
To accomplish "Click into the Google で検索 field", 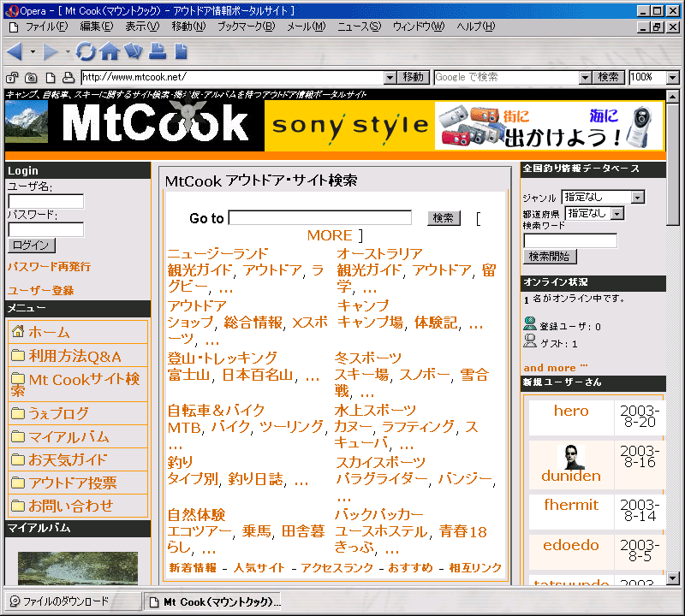I will [507, 78].
